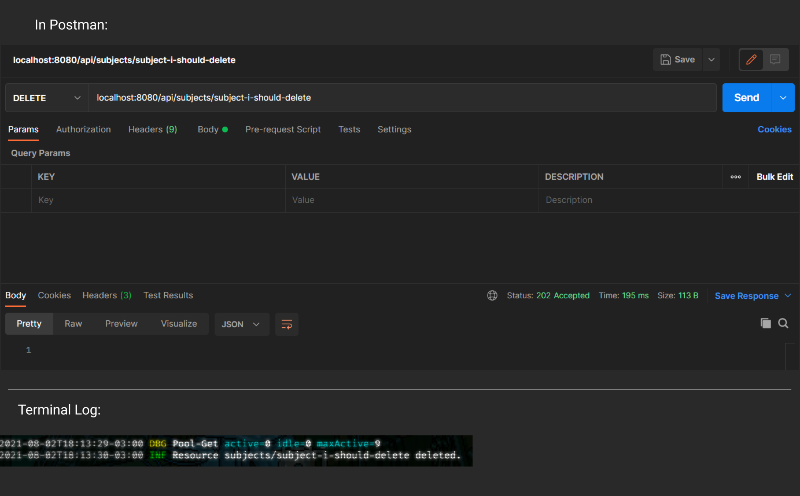Viewport: 800px width, 496px height.
Task: Open the Headers (9) request tab
Action: [x=153, y=130]
